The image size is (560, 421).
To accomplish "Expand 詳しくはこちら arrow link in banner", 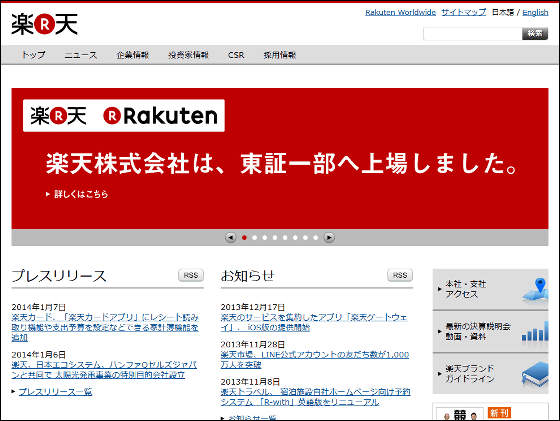I will (77, 194).
